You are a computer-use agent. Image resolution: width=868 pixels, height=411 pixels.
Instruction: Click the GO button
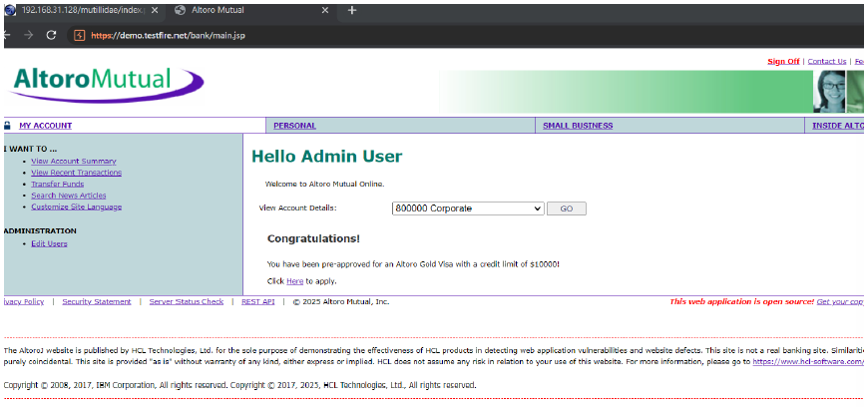tap(567, 209)
